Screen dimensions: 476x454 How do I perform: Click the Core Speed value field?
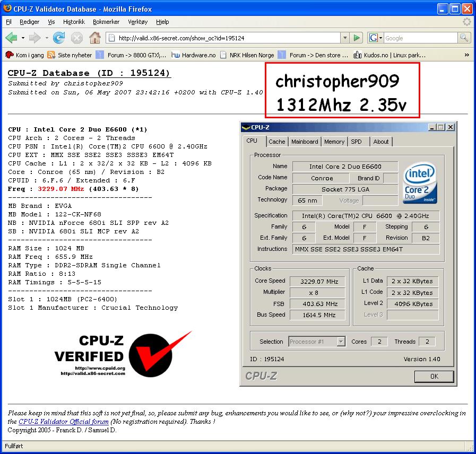(x=317, y=282)
